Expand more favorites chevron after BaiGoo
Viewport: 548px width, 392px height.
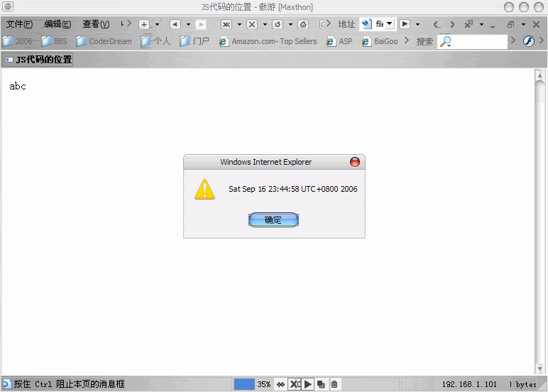407,40
